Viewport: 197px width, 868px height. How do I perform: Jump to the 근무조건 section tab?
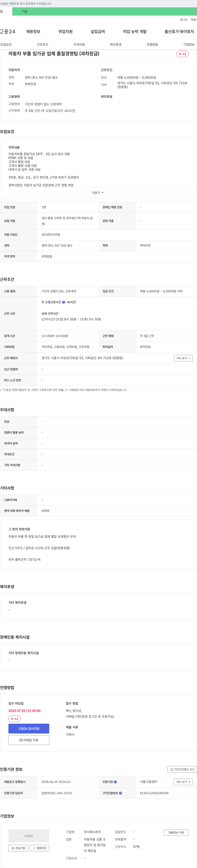[x=42, y=44]
